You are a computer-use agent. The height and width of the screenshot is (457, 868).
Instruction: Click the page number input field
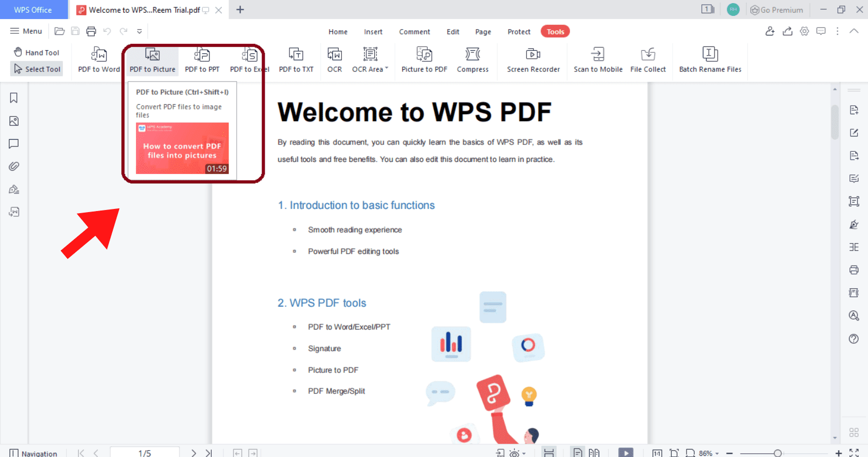pyautogui.click(x=144, y=453)
